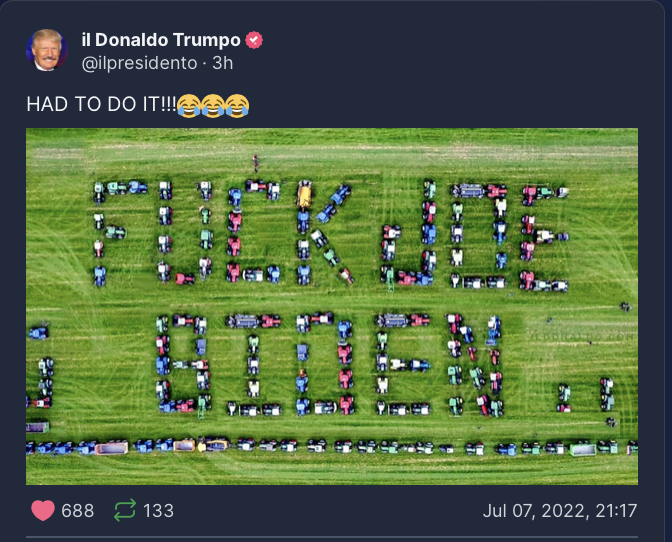Click the person standing above the tractors
The image size is (672, 542).
coord(256,162)
